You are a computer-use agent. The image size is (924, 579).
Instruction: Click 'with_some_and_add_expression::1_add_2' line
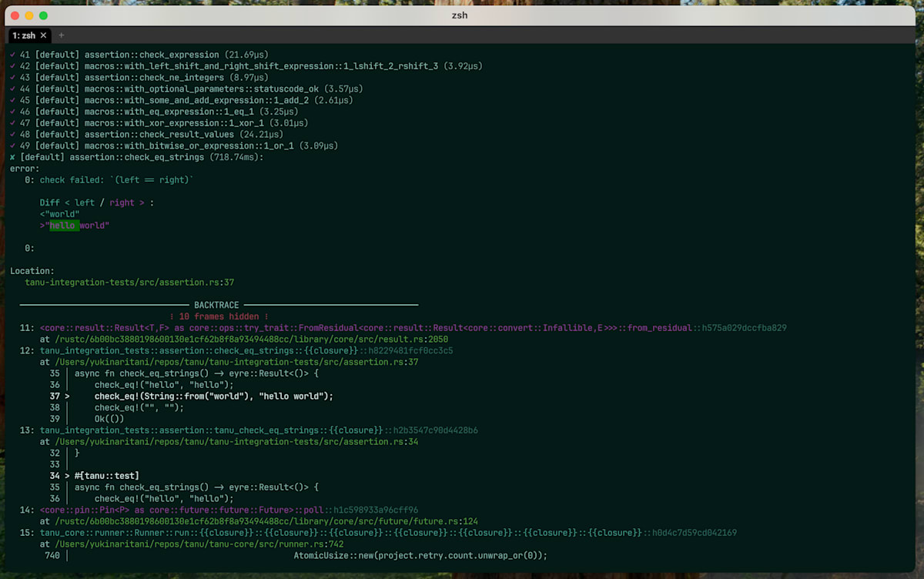tap(182, 100)
